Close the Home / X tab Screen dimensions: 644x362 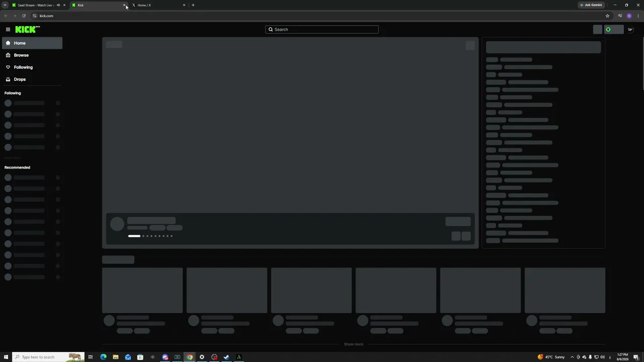pyautogui.click(x=184, y=5)
